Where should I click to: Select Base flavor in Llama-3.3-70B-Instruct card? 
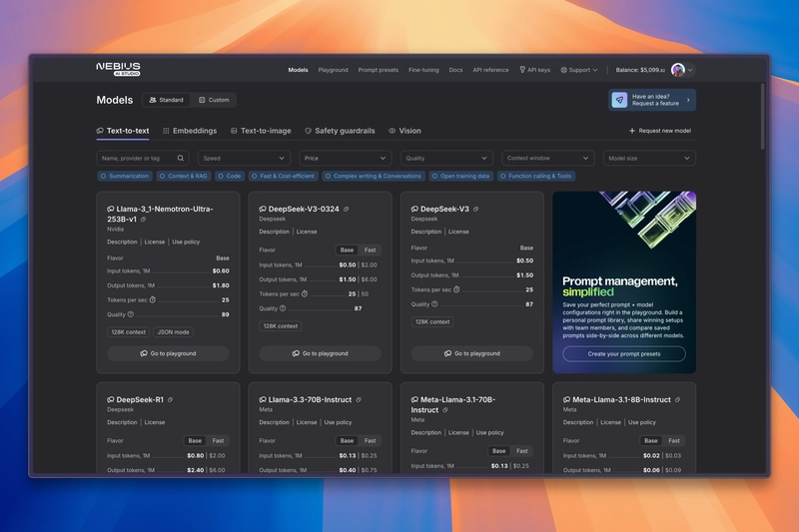(x=347, y=441)
